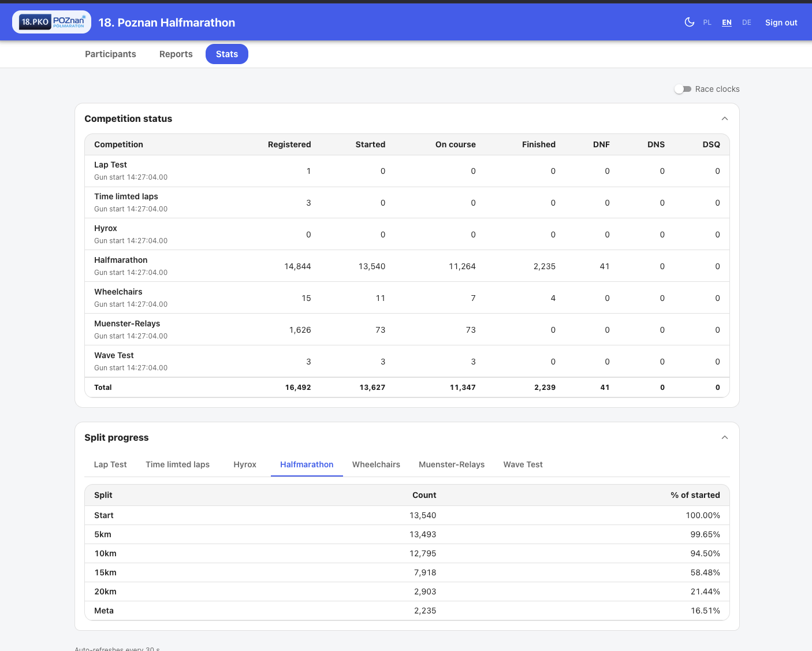Click the DNF column header

click(x=601, y=144)
